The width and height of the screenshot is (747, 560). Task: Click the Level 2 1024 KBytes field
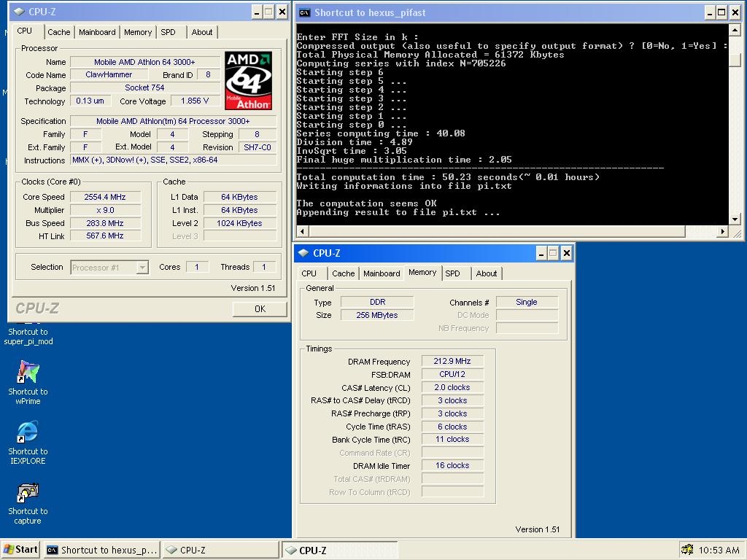pos(240,223)
